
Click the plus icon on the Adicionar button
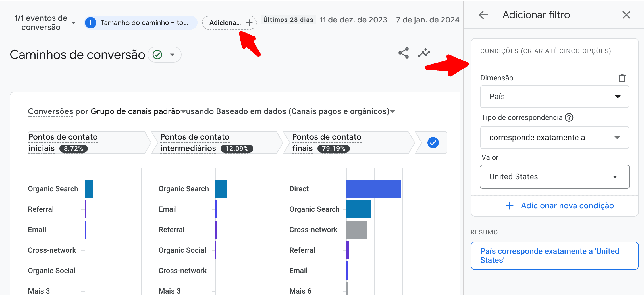(249, 23)
